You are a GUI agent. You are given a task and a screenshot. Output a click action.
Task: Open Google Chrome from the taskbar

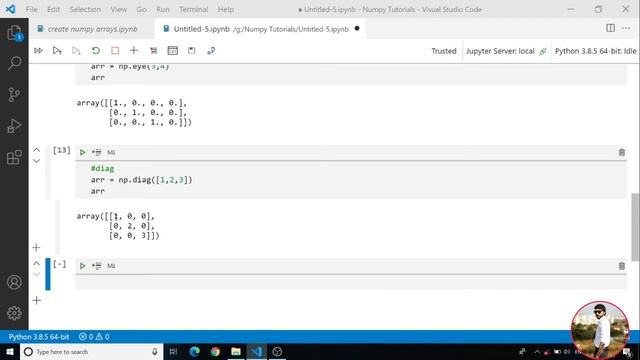point(215,351)
